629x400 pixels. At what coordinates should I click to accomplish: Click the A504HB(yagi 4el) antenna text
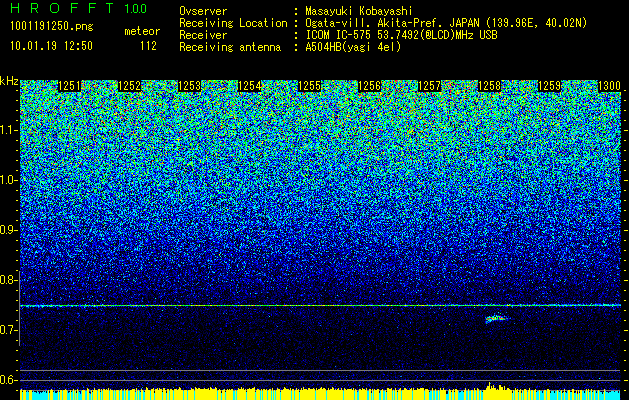[x=353, y=47]
